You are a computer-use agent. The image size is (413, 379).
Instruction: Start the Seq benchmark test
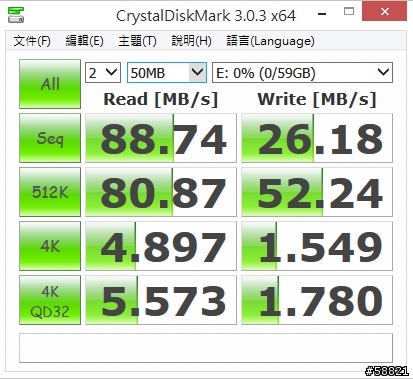click(50, 138)
